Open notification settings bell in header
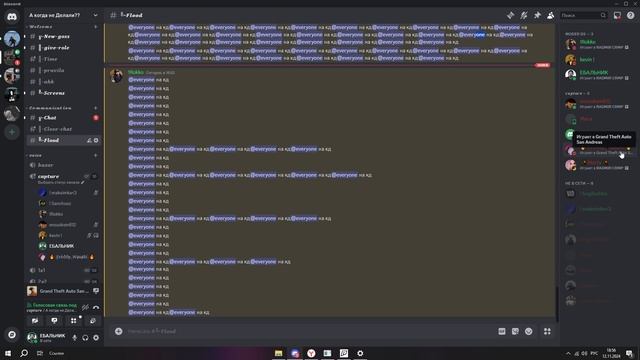 tap(524, 15)
